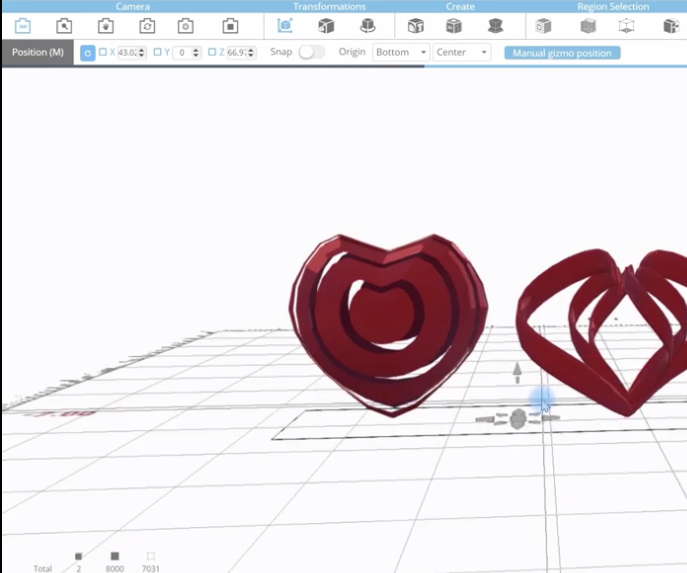Click the Snap label text

pyautogui.click(x=281, y=52)
